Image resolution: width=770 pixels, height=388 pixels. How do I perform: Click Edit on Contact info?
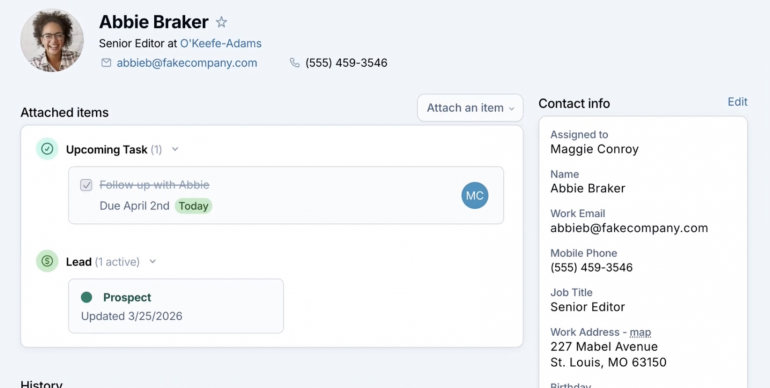click(x=737, y=102)
